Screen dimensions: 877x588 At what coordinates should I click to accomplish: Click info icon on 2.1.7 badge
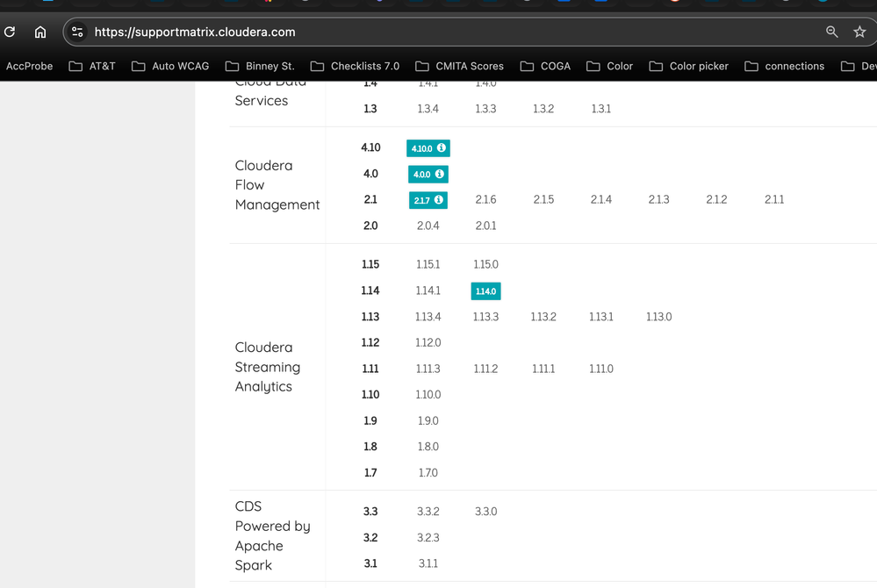[x=439, y=199]
